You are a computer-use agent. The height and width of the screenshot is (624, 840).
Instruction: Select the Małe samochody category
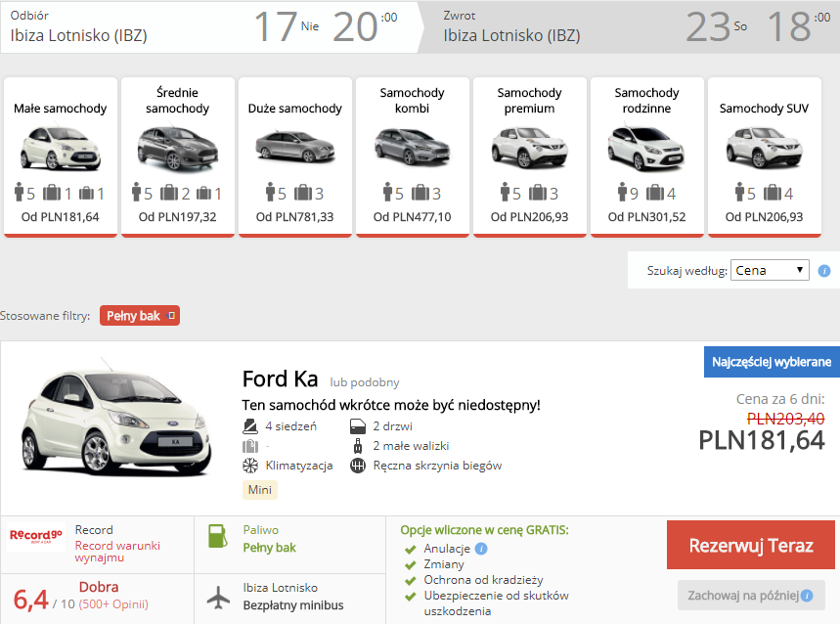[61, 156]
